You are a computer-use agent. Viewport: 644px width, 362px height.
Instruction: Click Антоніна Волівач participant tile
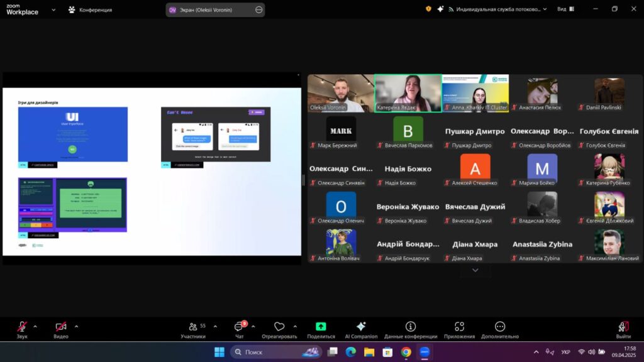[x=341, y=244]
